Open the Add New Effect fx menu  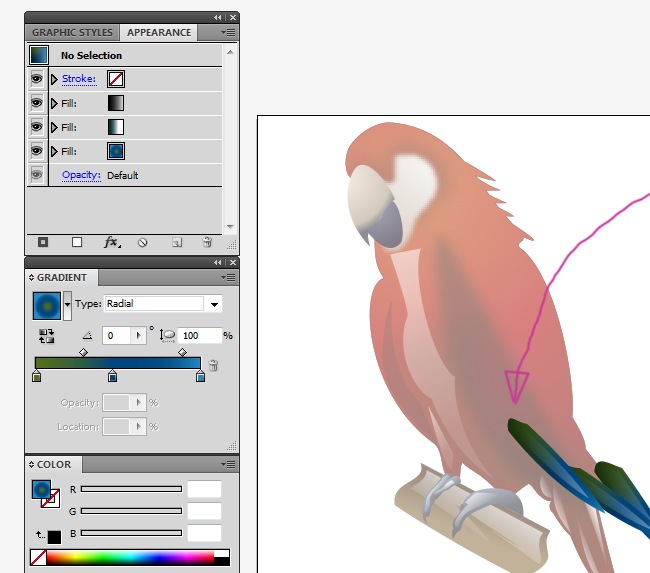pyautogui.click(x=111, y=242)
